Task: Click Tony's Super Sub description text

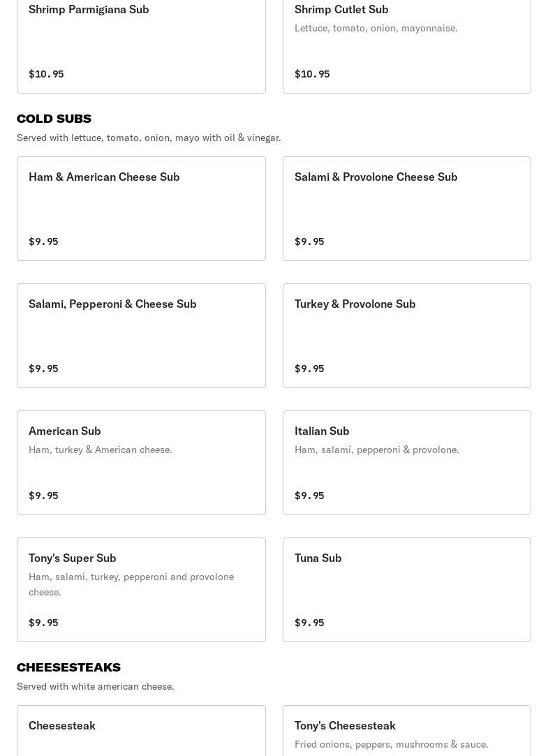Action: (x=131, y=584)
